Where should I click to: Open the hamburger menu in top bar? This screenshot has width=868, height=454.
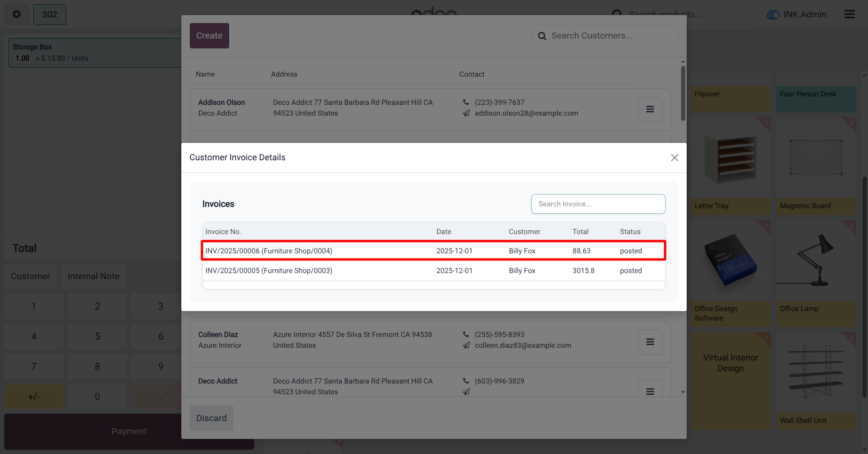850,15
